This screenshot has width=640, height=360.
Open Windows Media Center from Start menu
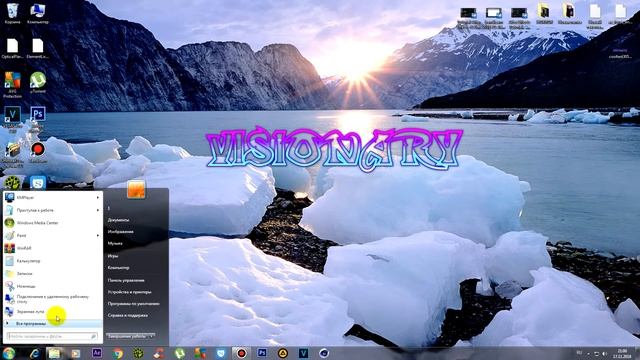53,223
